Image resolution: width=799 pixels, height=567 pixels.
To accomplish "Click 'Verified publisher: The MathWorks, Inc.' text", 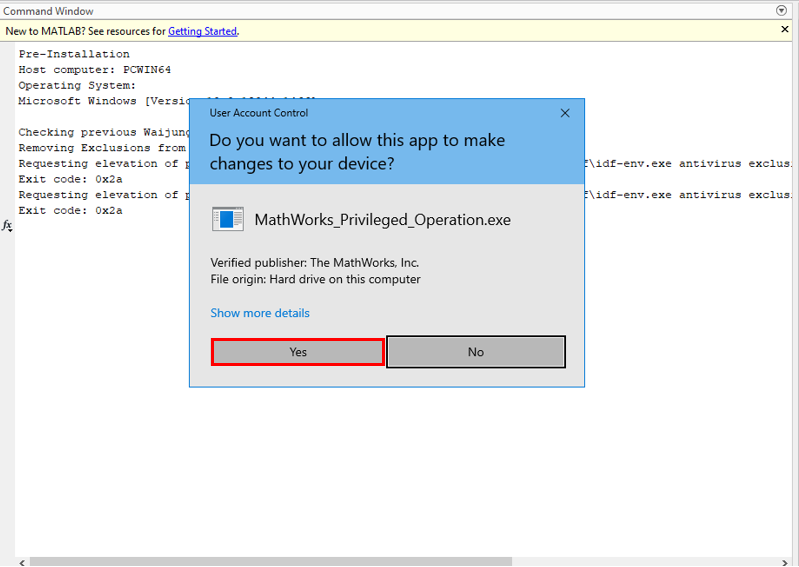I will pos(314,263).
